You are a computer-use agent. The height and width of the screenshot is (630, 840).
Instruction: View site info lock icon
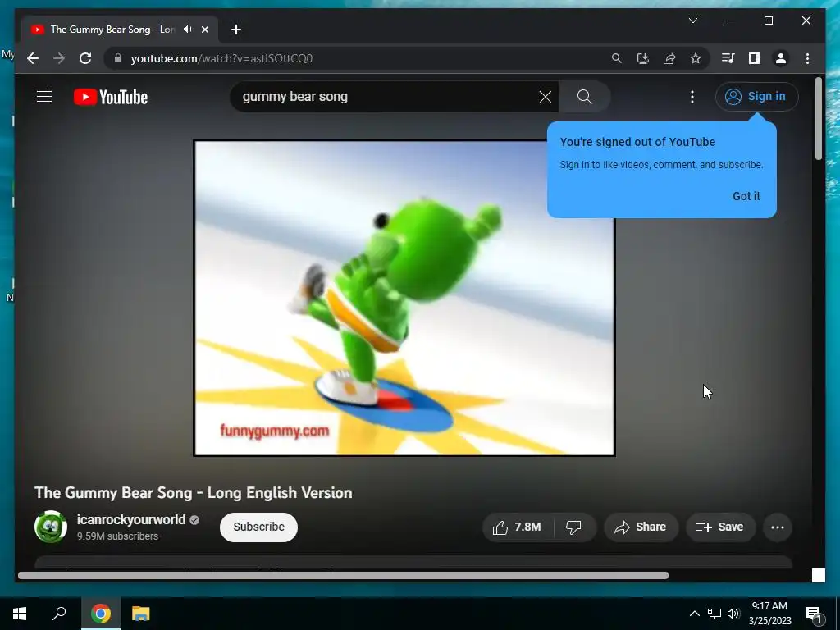click(x=118, y=58)
